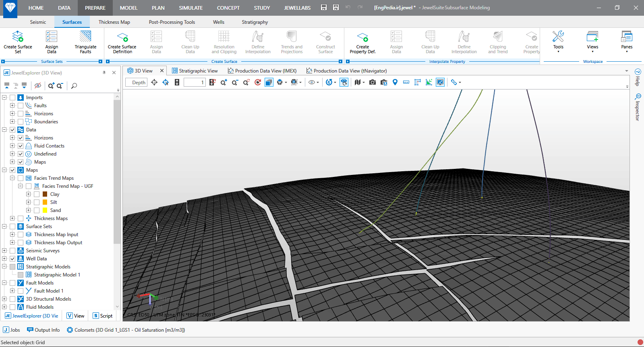Expand the Thickness Maps node

12,218
